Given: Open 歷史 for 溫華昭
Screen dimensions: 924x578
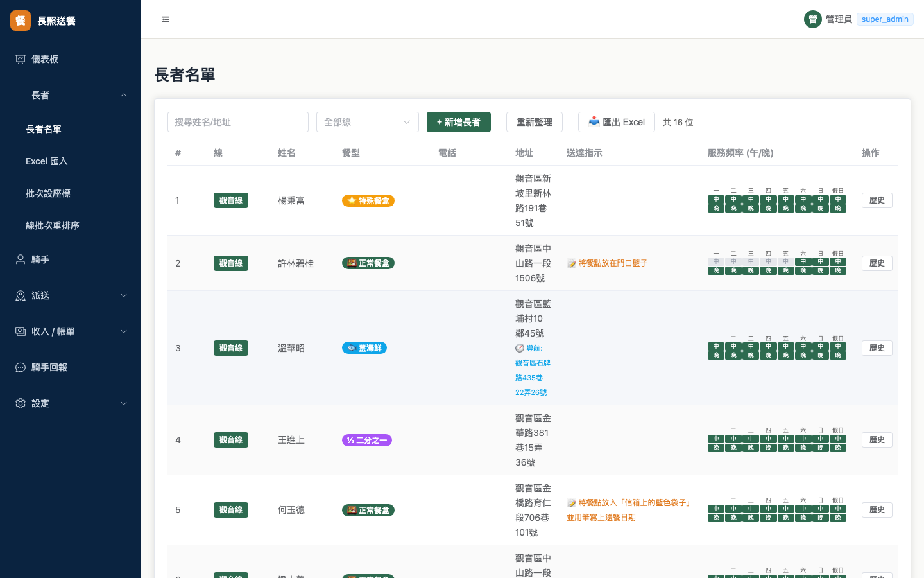Looking at the screenshot, I should tap(877, 348).
